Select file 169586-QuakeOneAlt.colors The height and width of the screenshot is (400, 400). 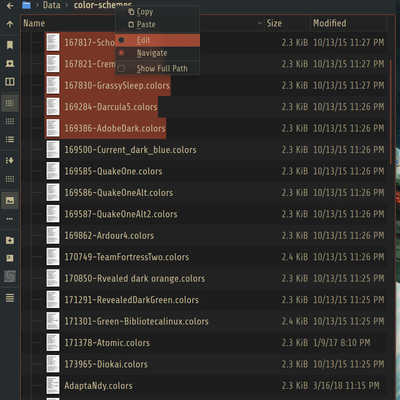point(118,192)
